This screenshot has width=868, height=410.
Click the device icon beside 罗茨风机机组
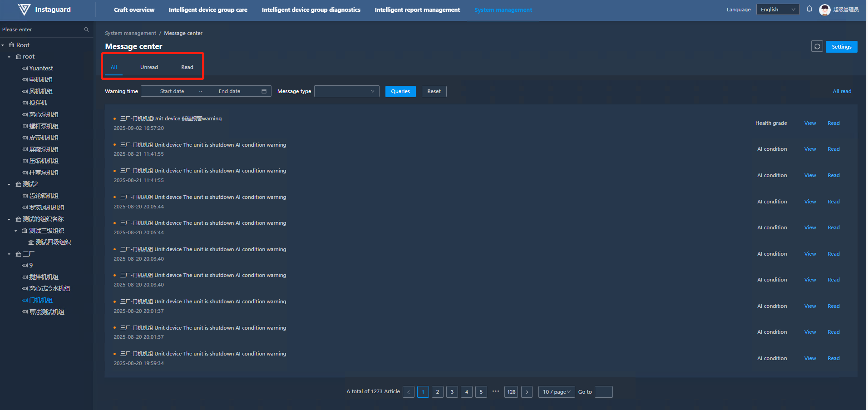tap(25, 208)
